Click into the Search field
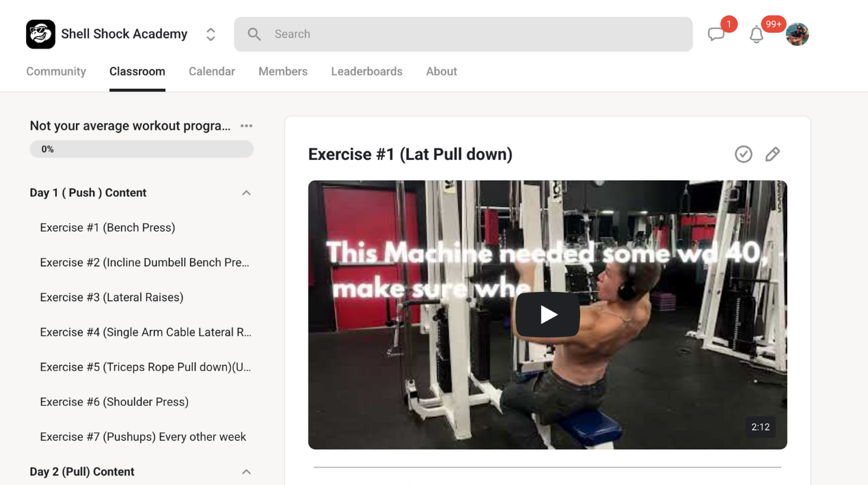868x485 pixels. coord(463,34)
